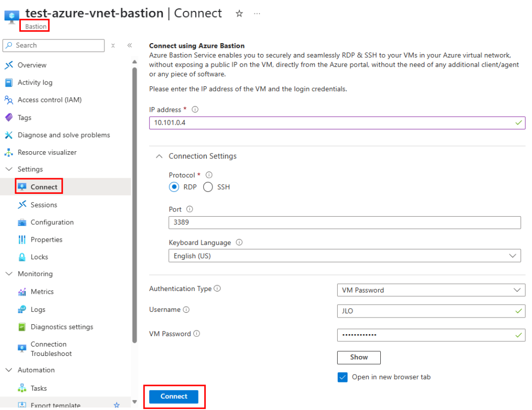This screenshot has height=410, width=532.
Task: Click Show to reveal the VM password
Action: [358, 358]
